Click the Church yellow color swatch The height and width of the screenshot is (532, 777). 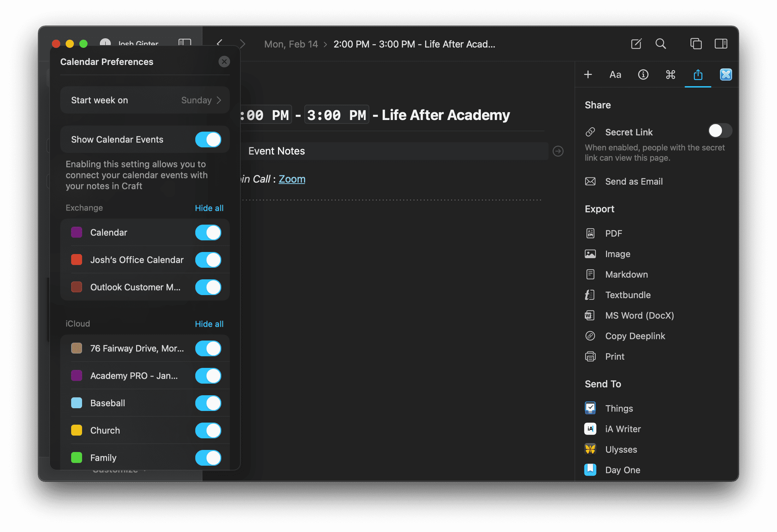(x=77, y=430)
